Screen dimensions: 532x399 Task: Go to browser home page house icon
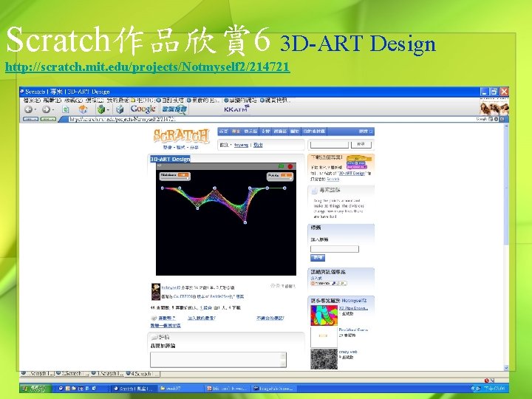pyautogui.click(x=83, y=109)
